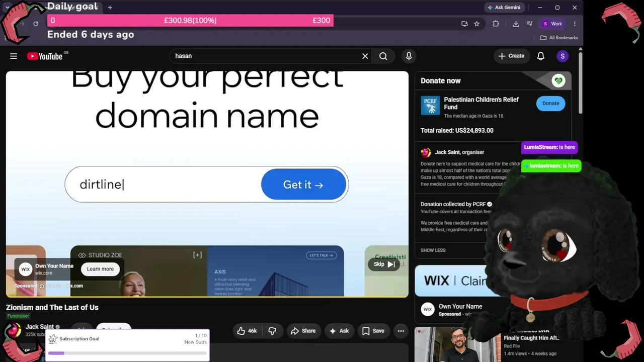Open the ad info icon beside Sponsored

coord(42,286)
